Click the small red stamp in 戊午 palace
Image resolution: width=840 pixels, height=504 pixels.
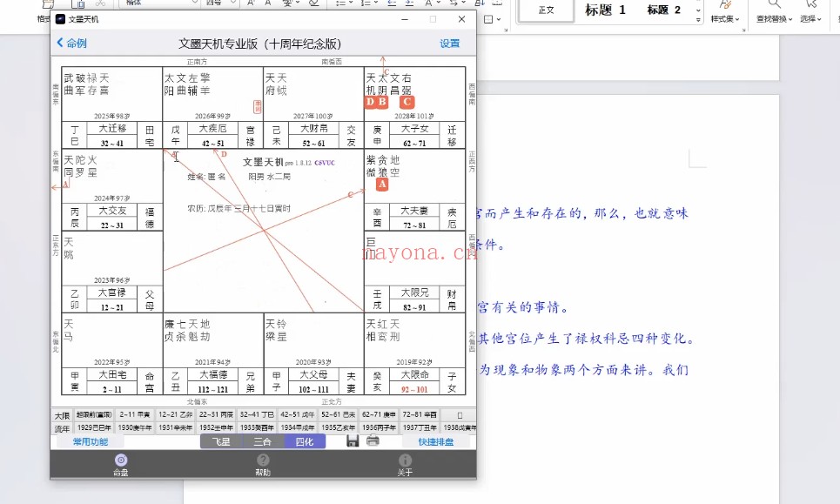[257, 106]
